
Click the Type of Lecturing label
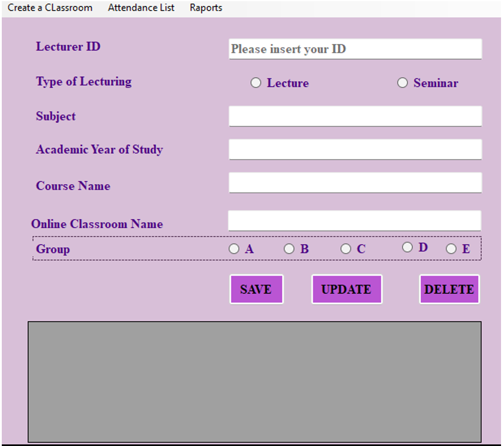(x=84, y=82)
